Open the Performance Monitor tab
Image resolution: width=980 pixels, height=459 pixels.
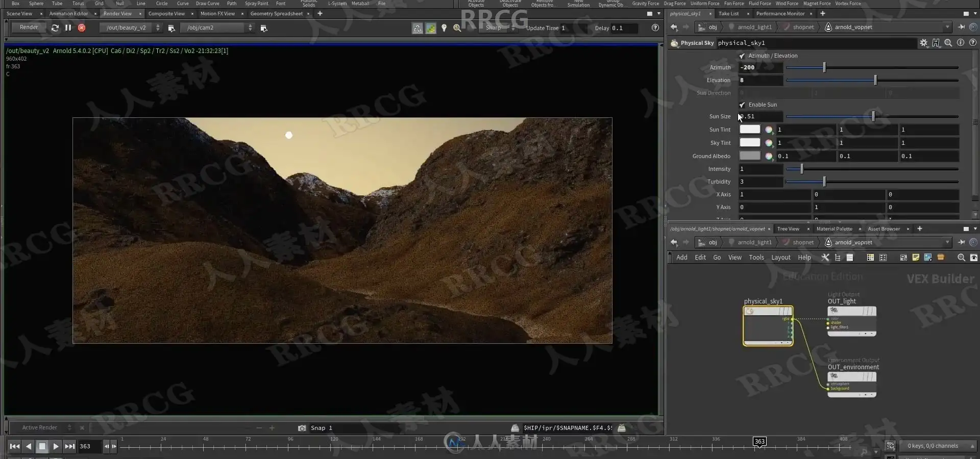pos(780,14)
